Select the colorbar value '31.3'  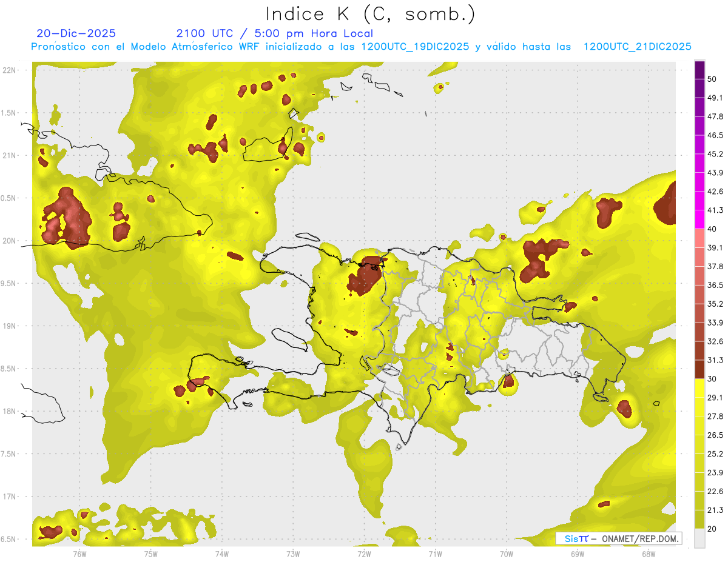coord(715,361)
